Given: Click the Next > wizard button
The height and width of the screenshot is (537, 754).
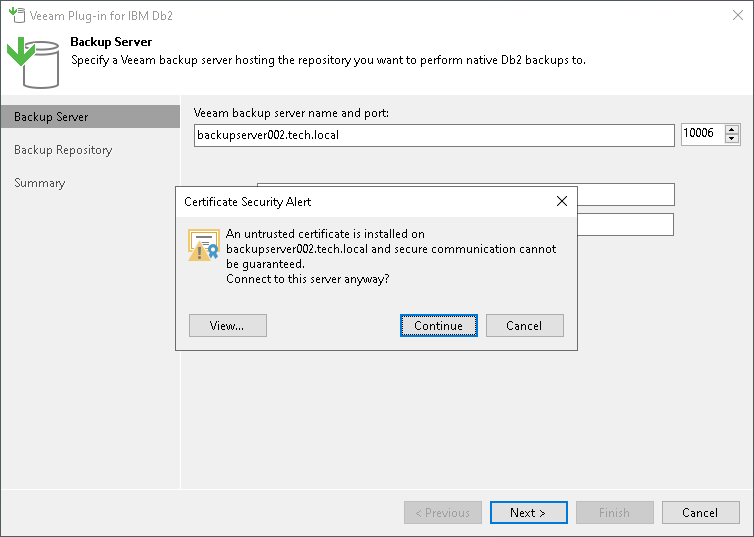Looking at the screenshot, I should click(528, 512).
